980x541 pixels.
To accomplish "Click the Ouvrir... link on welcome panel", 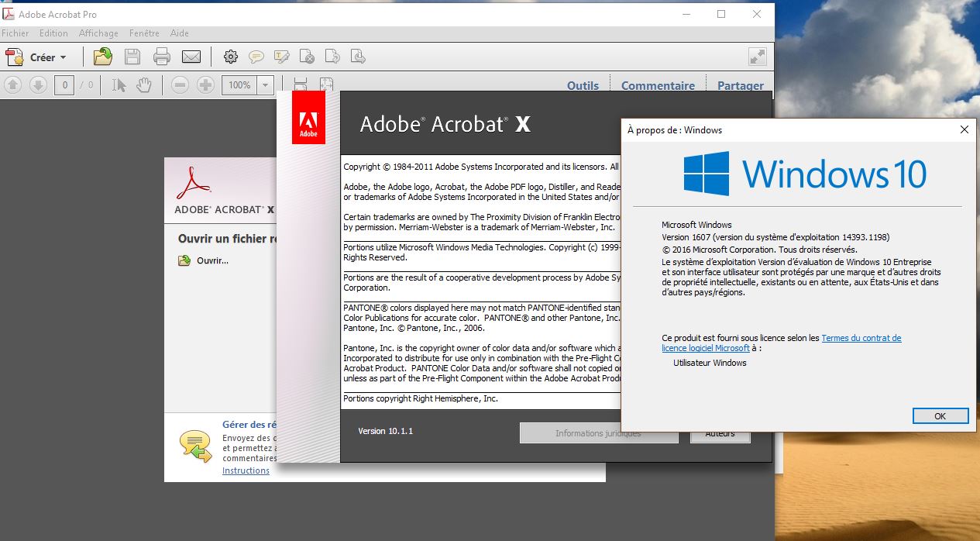I will [x=212, y=260].
